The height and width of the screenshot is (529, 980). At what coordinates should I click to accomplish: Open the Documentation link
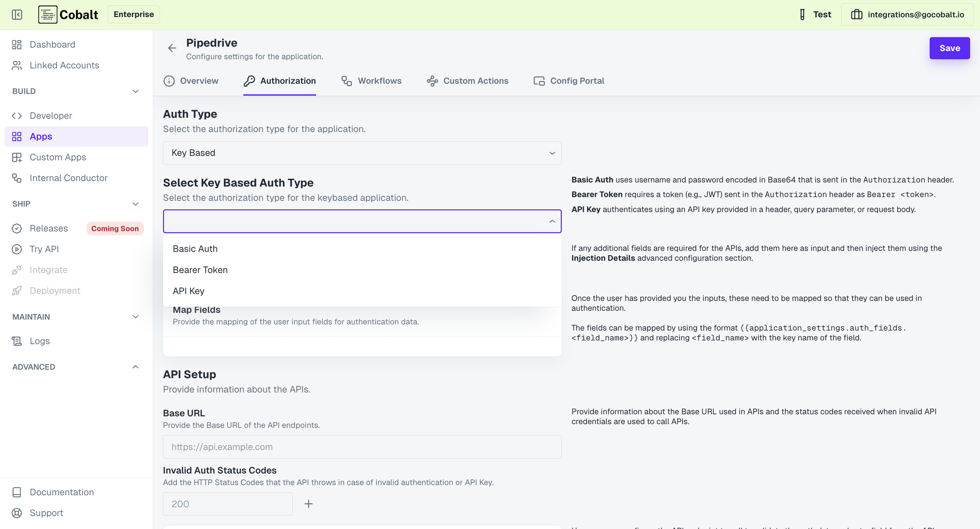pyautogui.click(x=61, y=492)
